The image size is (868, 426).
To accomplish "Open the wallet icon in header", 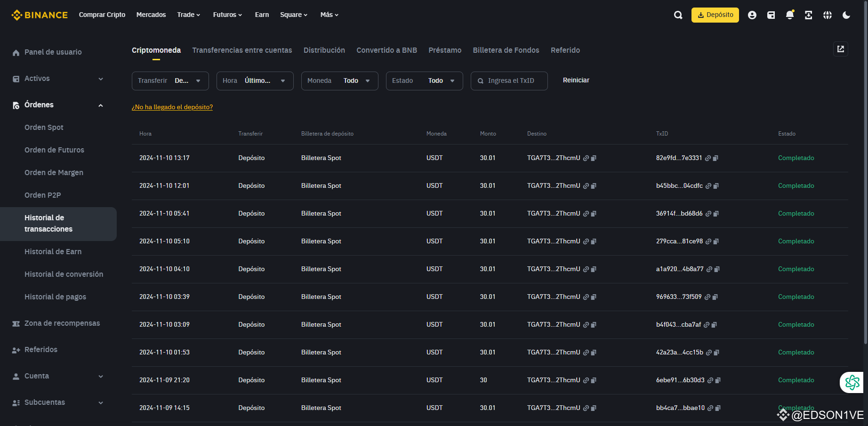I will 771,15.
